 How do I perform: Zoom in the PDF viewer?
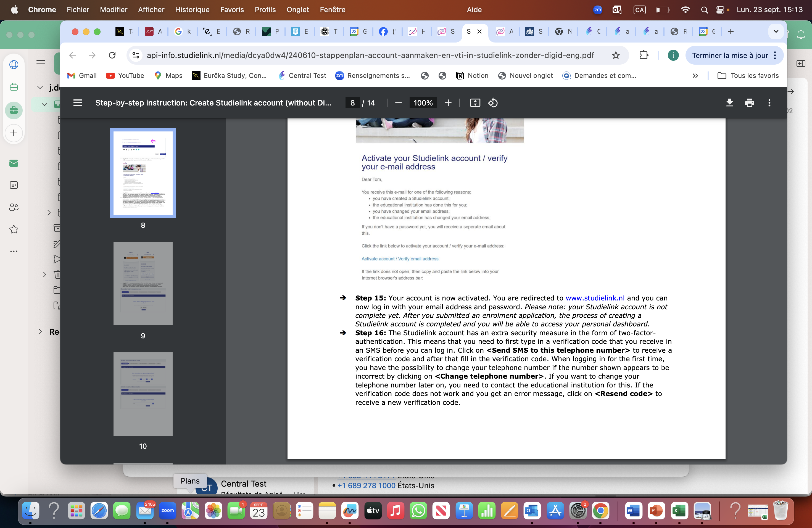[x=448, y=103]
